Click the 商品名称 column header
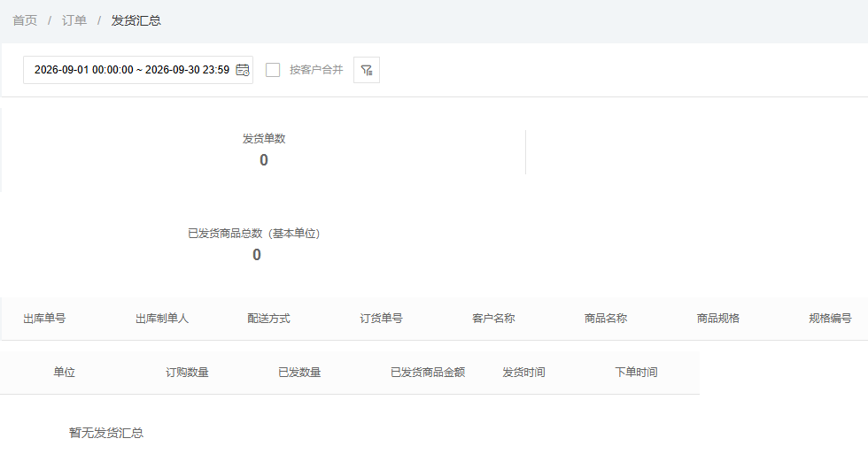This screenshot has height=454, width=868. pyautogui.click(x=606, y=319)
